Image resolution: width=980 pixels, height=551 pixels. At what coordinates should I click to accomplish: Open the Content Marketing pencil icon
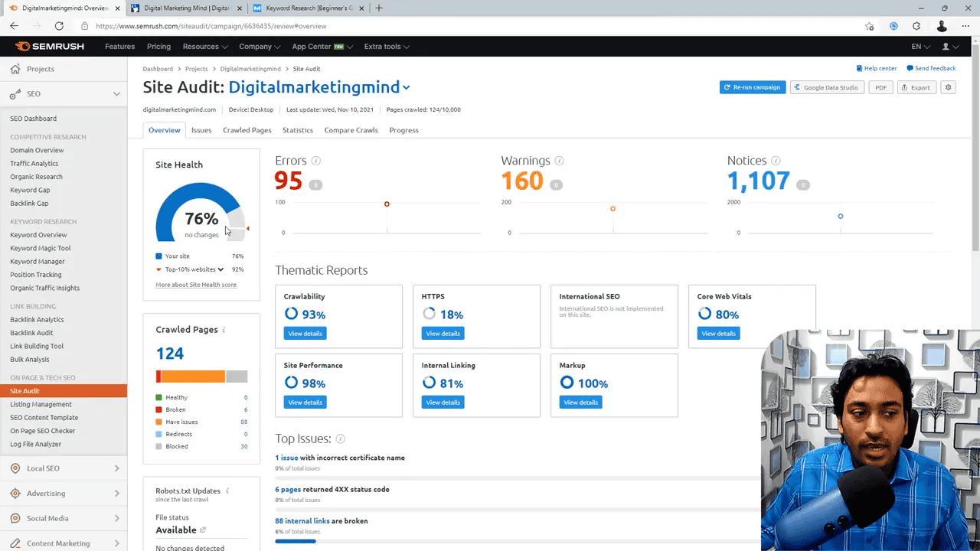(x=15, y=543)
